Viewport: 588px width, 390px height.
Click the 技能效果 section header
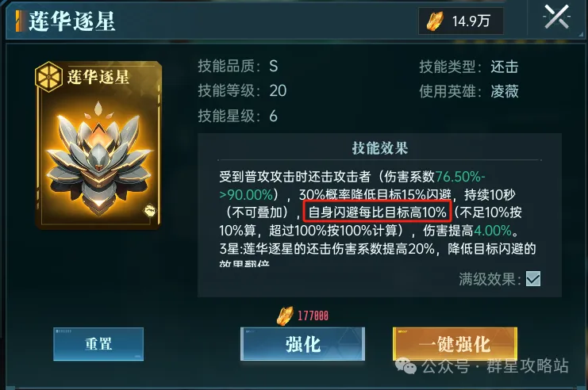tap(379, 148)
